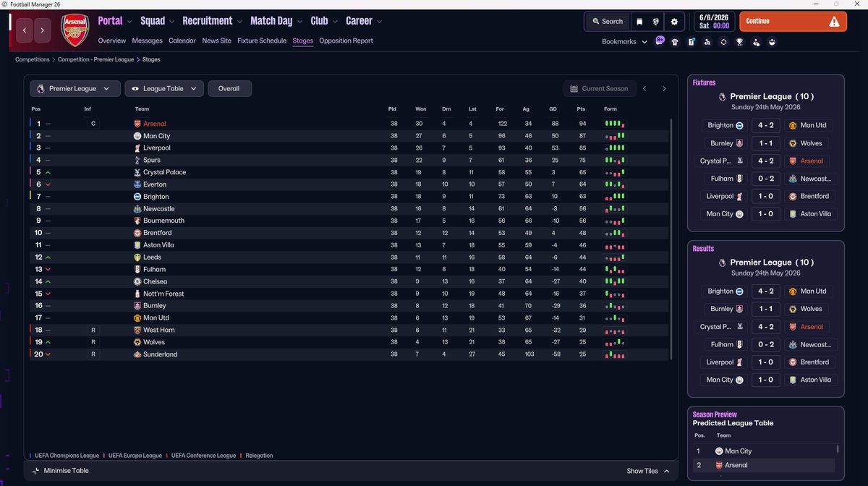Open the group of people shortcut icon
This screenshot has height=486, width=868.
pos(773,42)
